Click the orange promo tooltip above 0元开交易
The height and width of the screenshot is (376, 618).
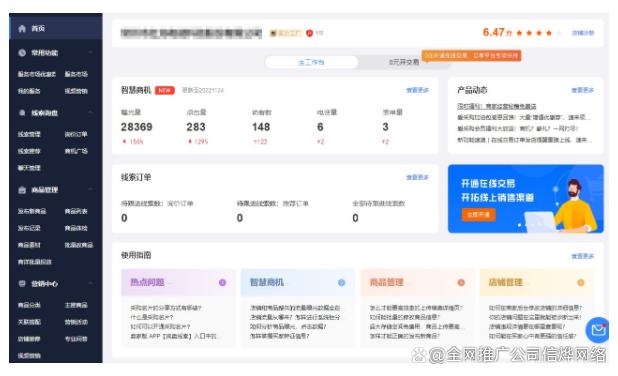(x=471, y=56)
